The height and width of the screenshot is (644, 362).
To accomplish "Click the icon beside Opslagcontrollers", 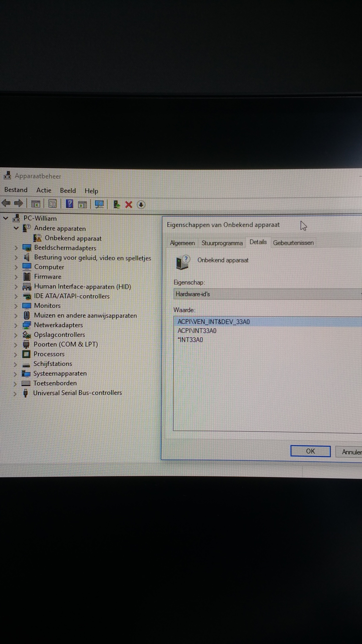I will pos(26,334).
